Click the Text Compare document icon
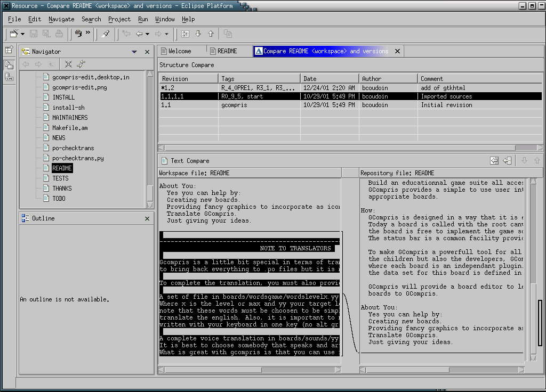546x392 pixels. click(x=164, y=161)
